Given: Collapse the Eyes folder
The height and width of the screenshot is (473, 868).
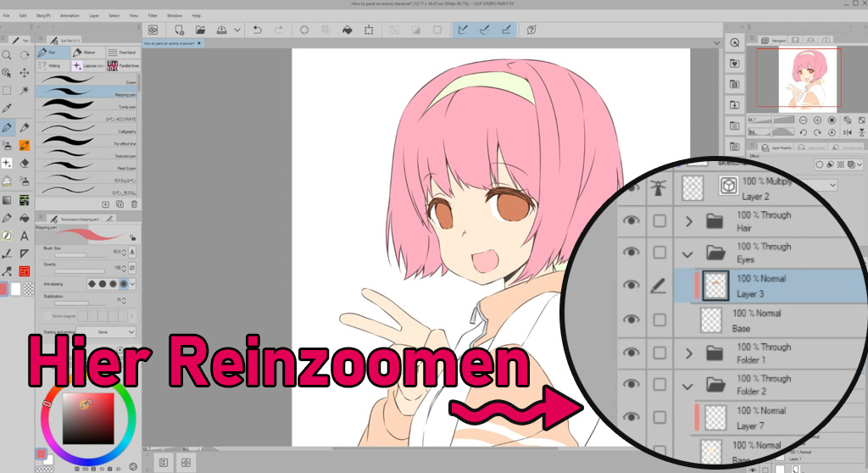Looking at the screenshot, I should click(688, 253).
